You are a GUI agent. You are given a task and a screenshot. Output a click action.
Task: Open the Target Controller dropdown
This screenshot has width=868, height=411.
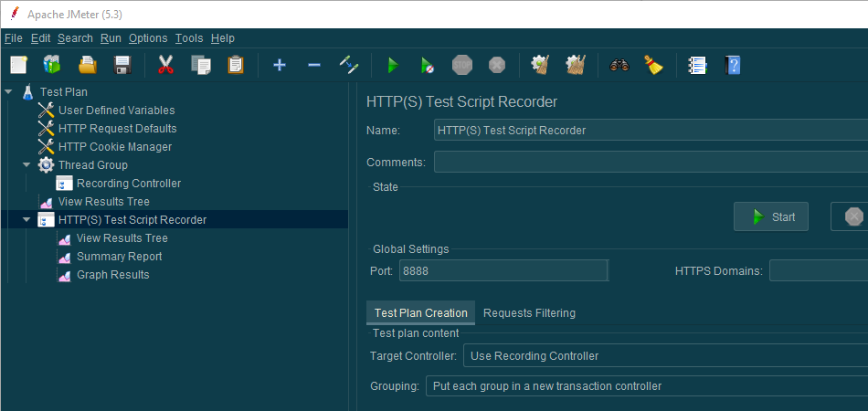[665, 355]
